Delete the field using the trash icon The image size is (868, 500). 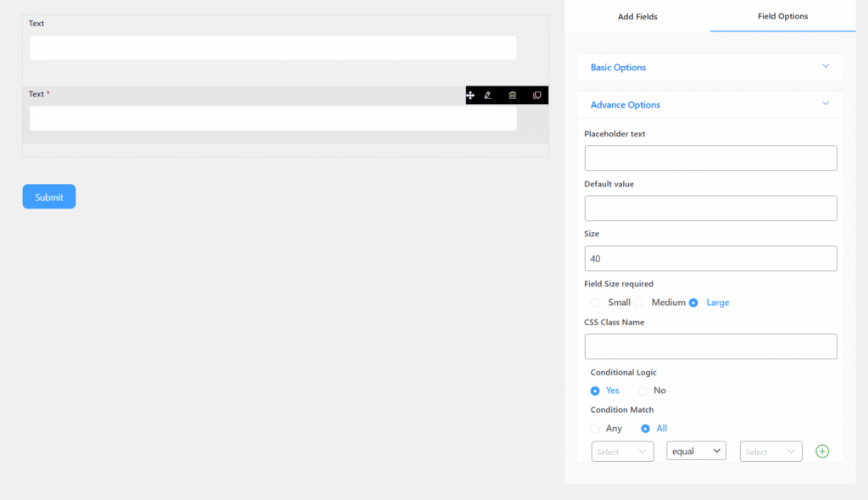pos(512,96)
